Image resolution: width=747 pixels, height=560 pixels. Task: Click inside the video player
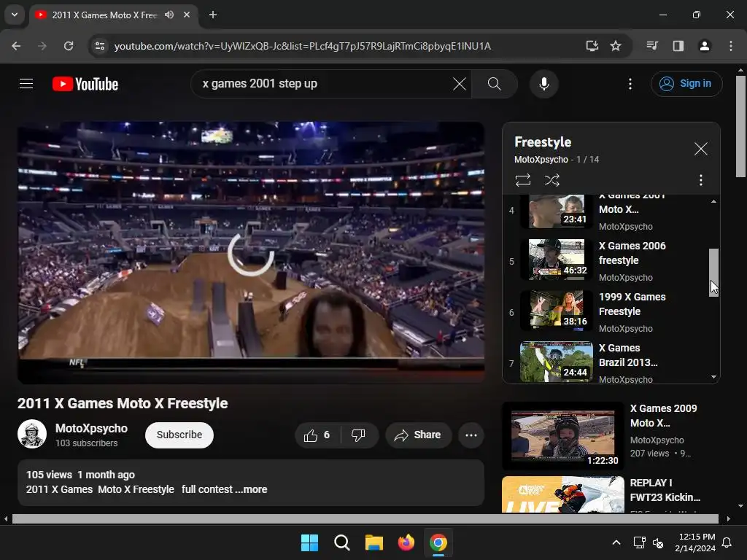tap(251, 252)
